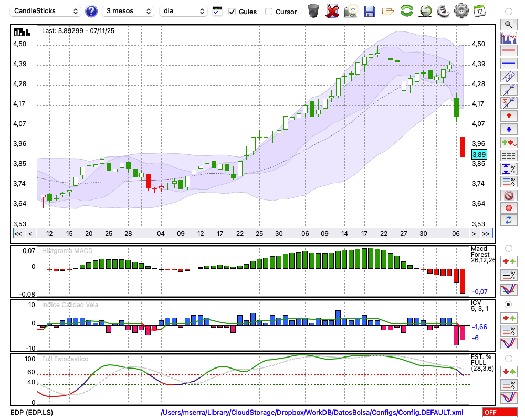
Task: Click the red down arrow marker tool
Action: point(509,116)
